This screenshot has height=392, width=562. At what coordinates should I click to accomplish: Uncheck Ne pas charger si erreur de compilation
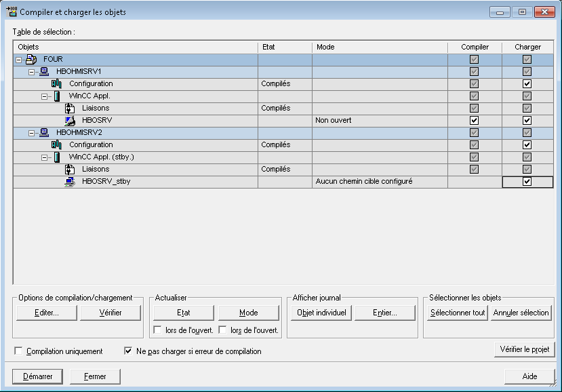[128, 351]
